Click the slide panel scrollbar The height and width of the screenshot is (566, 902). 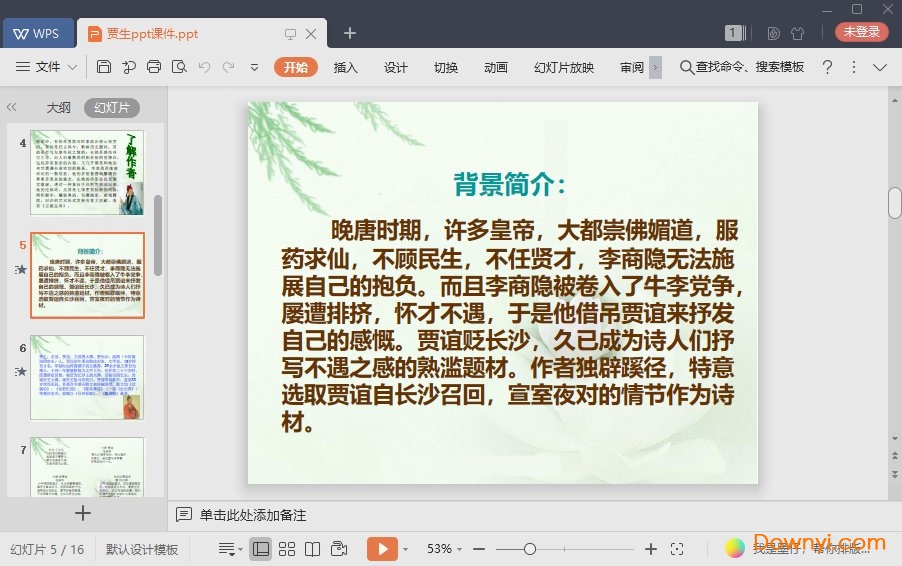tap(158, 235)
